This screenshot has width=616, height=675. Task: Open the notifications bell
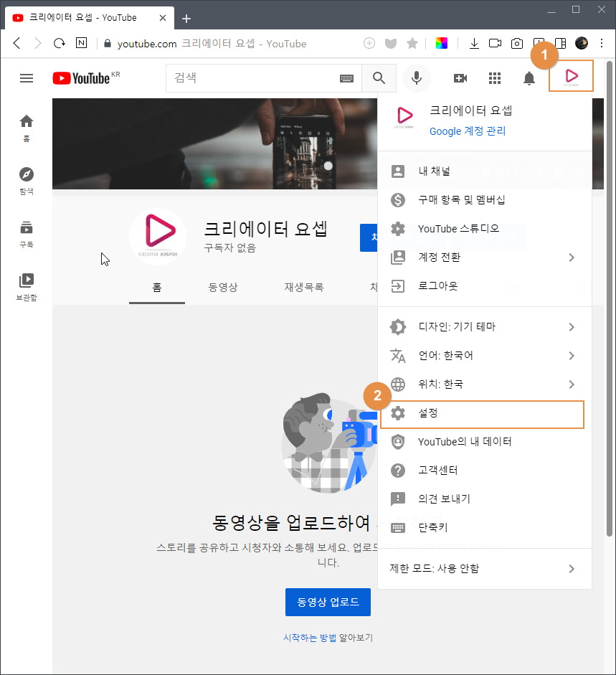coord(529,78)
